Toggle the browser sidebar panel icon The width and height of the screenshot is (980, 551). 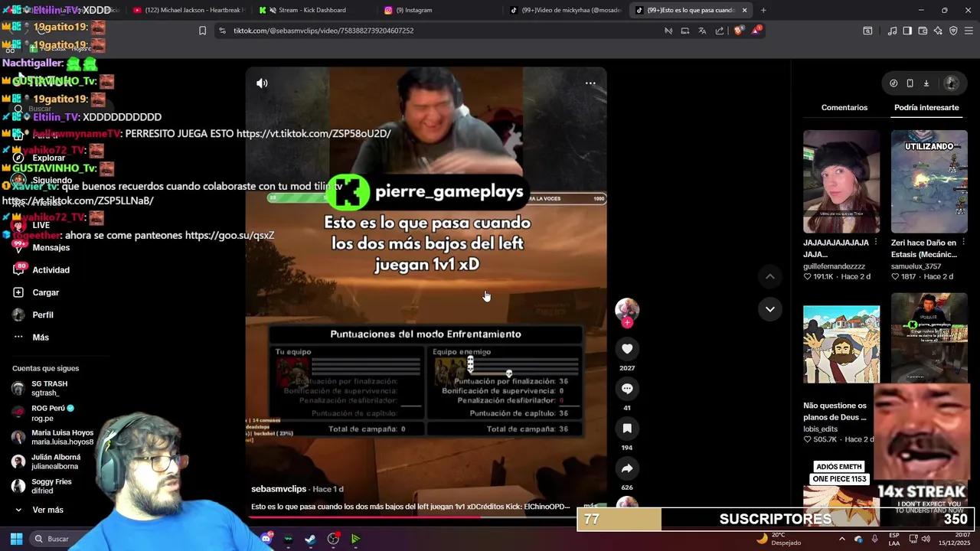[x=907, y=31]
